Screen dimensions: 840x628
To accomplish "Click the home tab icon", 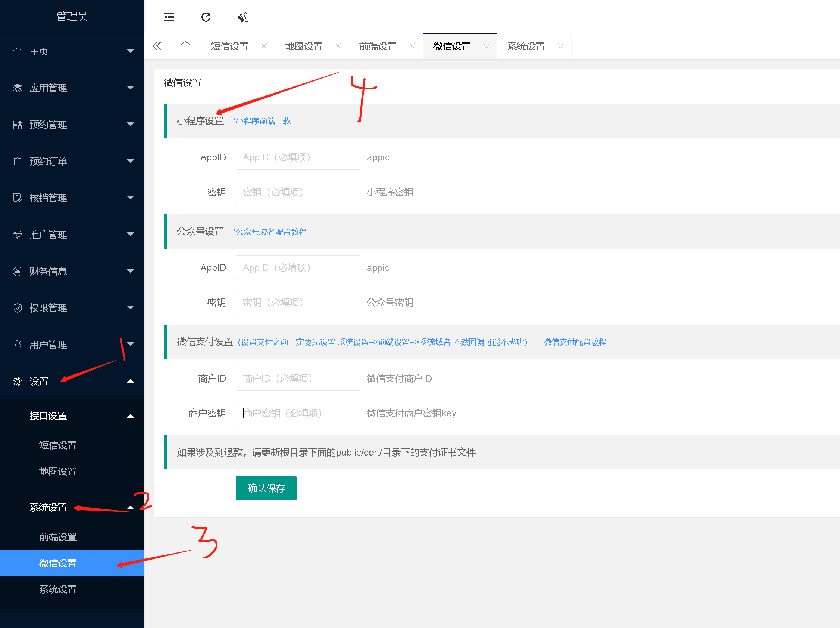I will coord(185,46).
